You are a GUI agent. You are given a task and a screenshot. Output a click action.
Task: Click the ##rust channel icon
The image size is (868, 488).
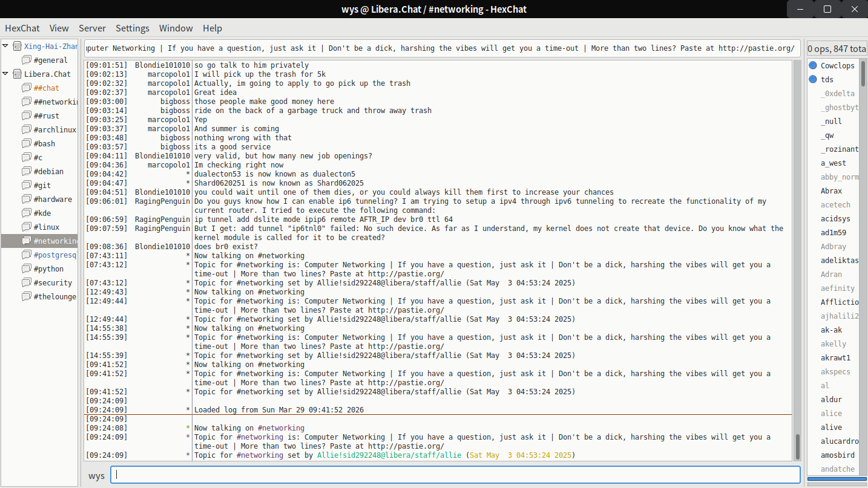tap(27, 115)
